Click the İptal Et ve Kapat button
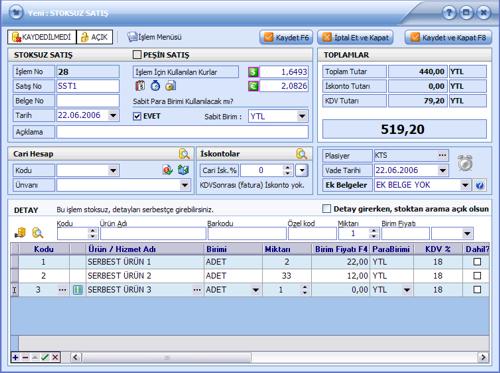Image resolution: width=500 pixels, height=373 pixels. coord(356,37)
